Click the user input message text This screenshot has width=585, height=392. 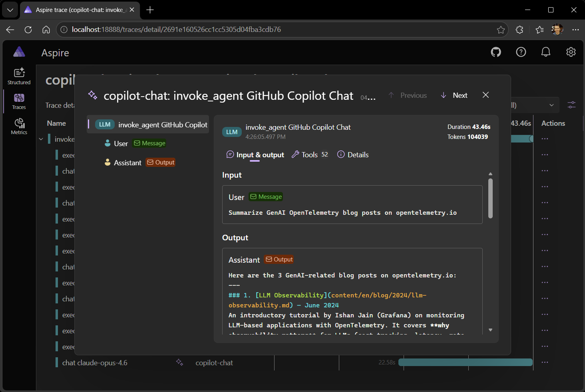coord(342,213)
